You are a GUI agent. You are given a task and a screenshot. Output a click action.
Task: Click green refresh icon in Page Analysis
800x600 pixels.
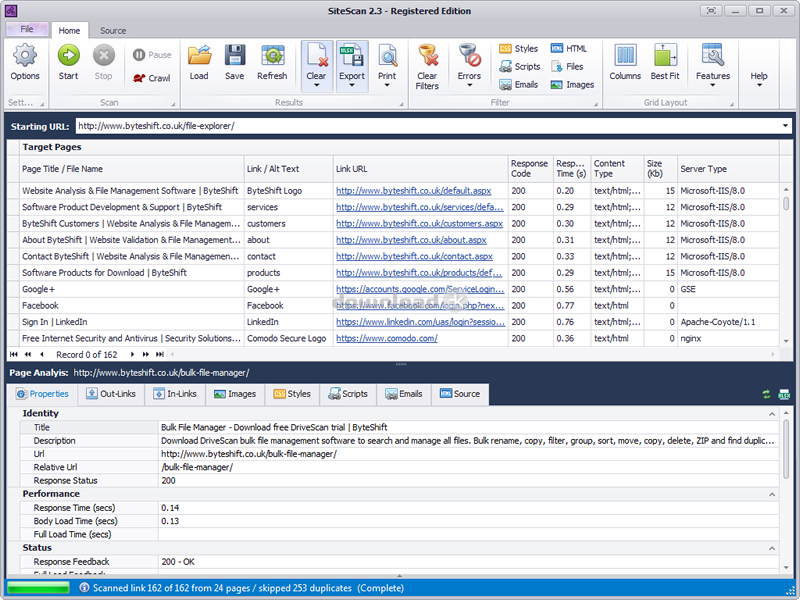766,394
